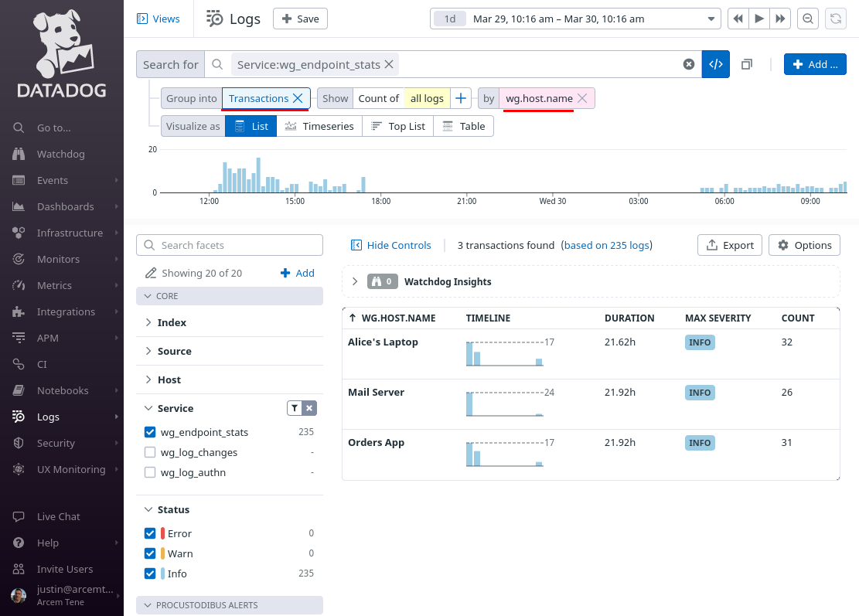Visualize as Timeseries
Image resolution: width=859 pixels, height=616 pixels.
coord(319,126)
